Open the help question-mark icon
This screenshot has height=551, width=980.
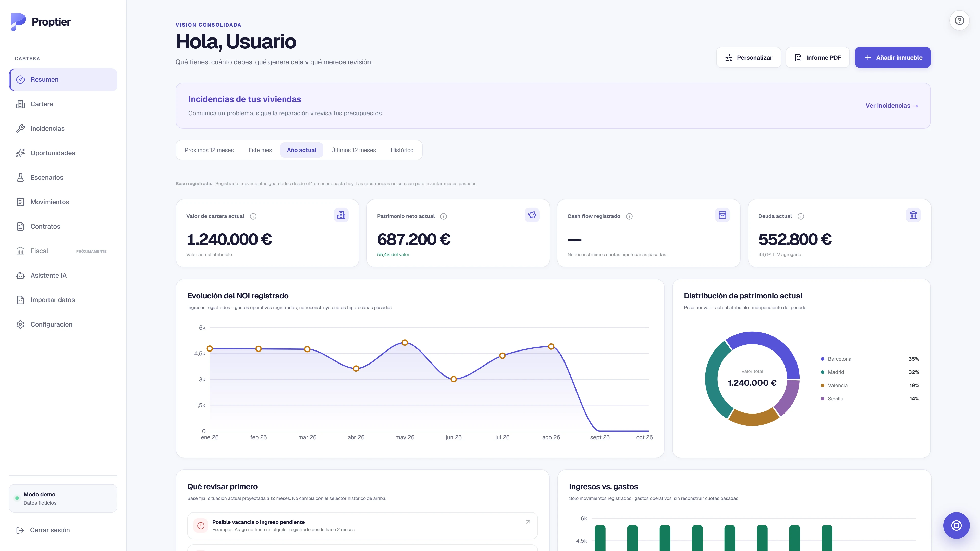[959, 20]
